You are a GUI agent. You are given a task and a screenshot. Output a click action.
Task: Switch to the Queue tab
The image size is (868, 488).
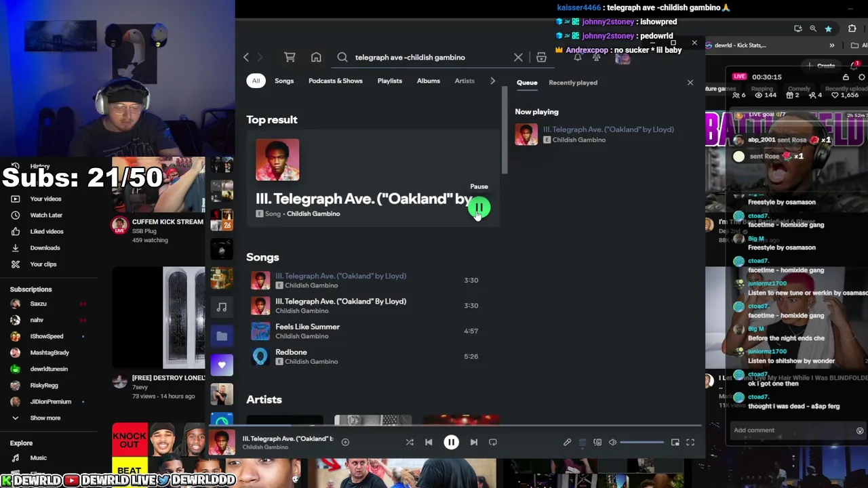point(527,83)
